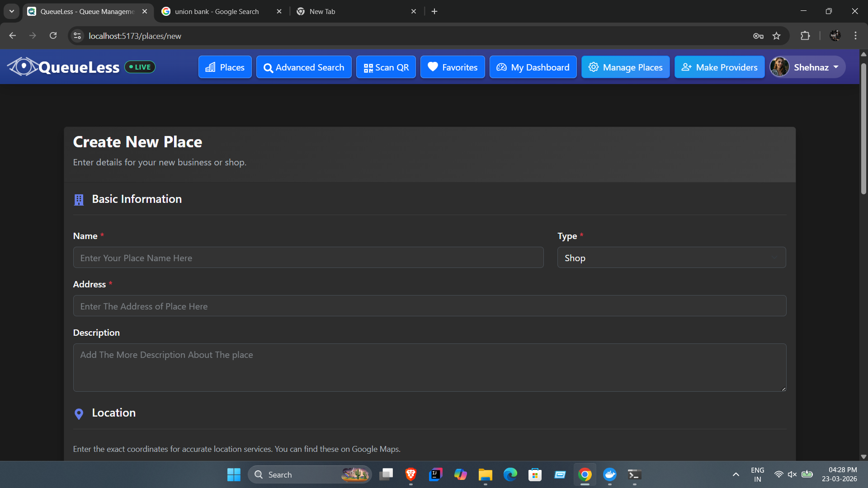Viewport: 868px width, 488px height.
Task: Click the Location pin icon
Action: 79,414
